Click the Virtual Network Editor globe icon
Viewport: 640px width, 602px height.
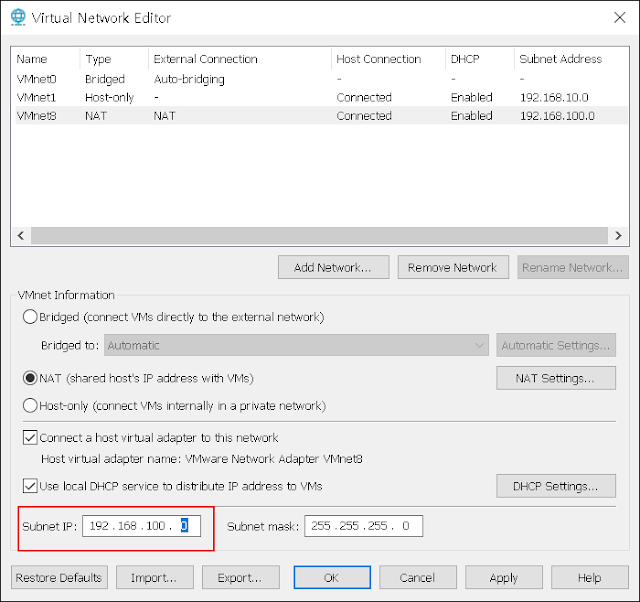(18, 17)
